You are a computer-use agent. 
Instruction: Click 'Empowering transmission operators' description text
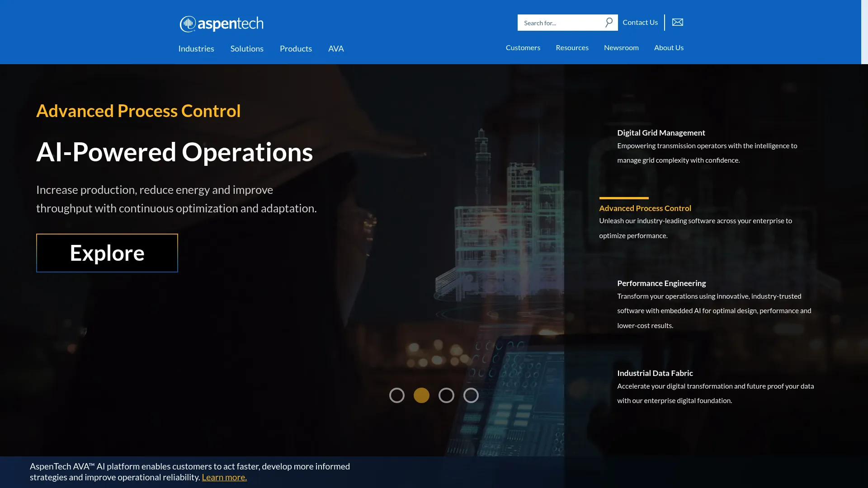click(x=707, y=153)
